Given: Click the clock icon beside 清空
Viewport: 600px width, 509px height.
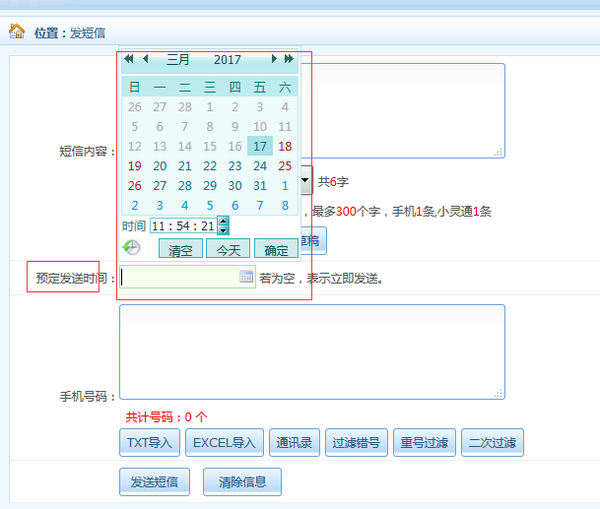Looking at the screenshot, I should (x=132, y=248).
